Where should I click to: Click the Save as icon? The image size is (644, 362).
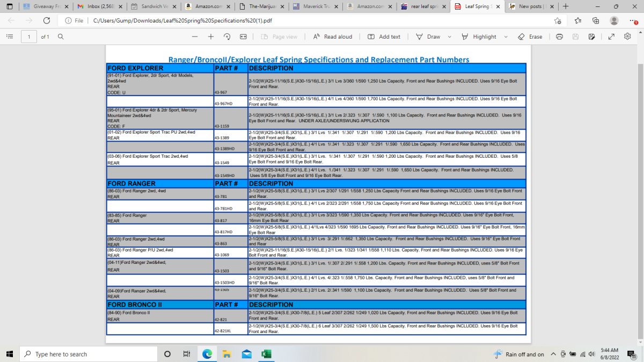tap(591, 36)
